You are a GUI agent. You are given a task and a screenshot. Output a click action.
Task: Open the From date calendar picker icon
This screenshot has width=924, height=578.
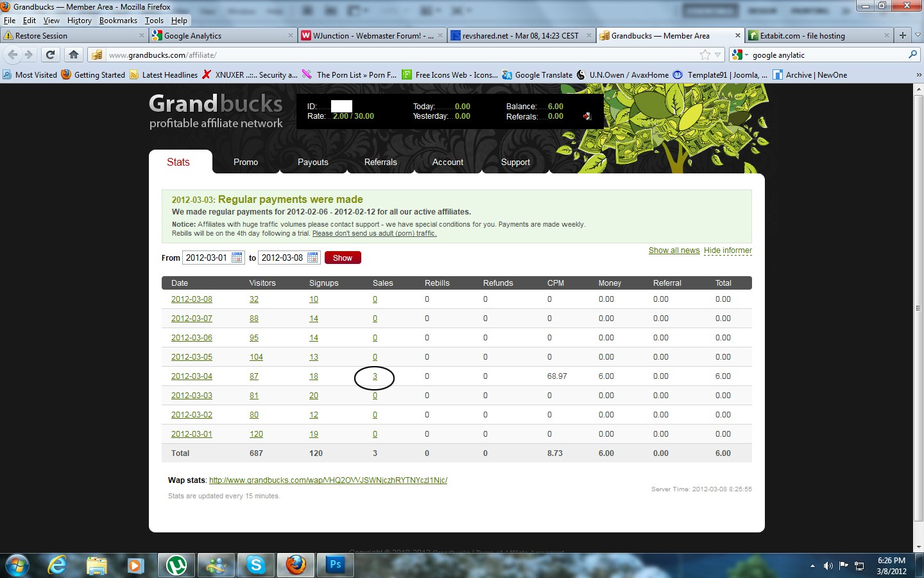coord(237,258)
